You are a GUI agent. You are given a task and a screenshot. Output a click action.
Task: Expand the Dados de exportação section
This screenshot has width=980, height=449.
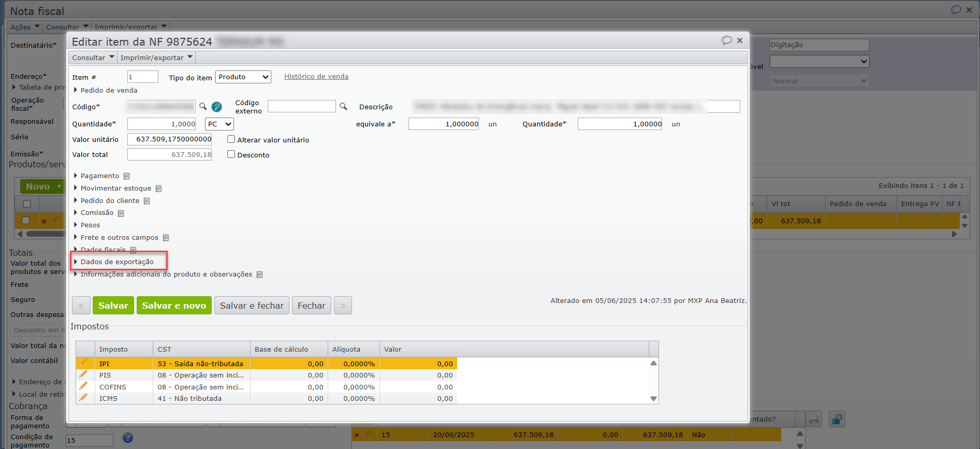tap(114, 262)
